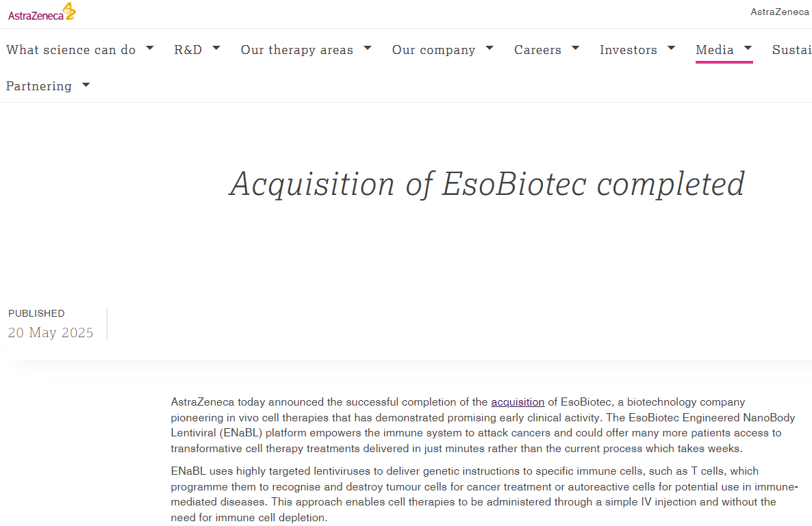Open the Our therapy areas arrow

point(368,49)
